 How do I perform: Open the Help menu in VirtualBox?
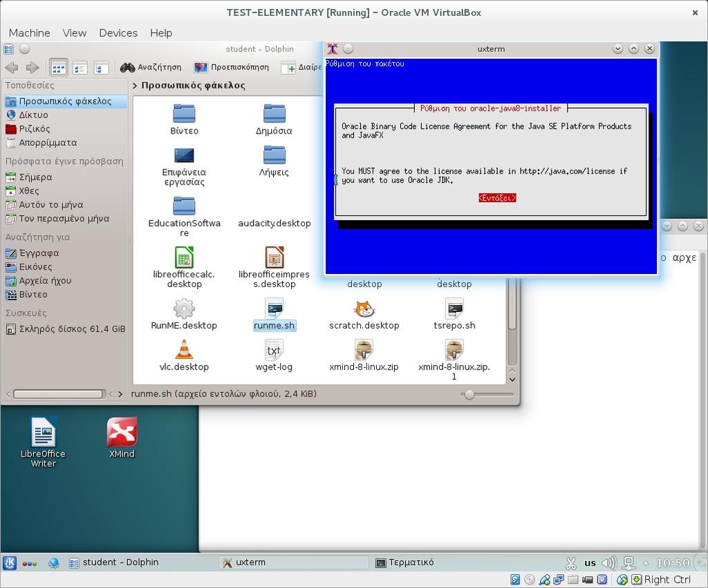pyautogui.click(x=161, y=33)
